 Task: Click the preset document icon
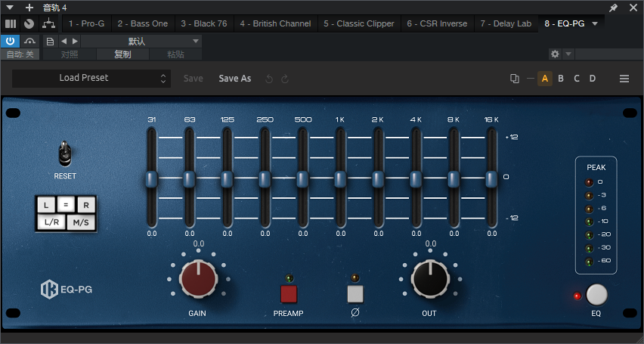point(50,41)
